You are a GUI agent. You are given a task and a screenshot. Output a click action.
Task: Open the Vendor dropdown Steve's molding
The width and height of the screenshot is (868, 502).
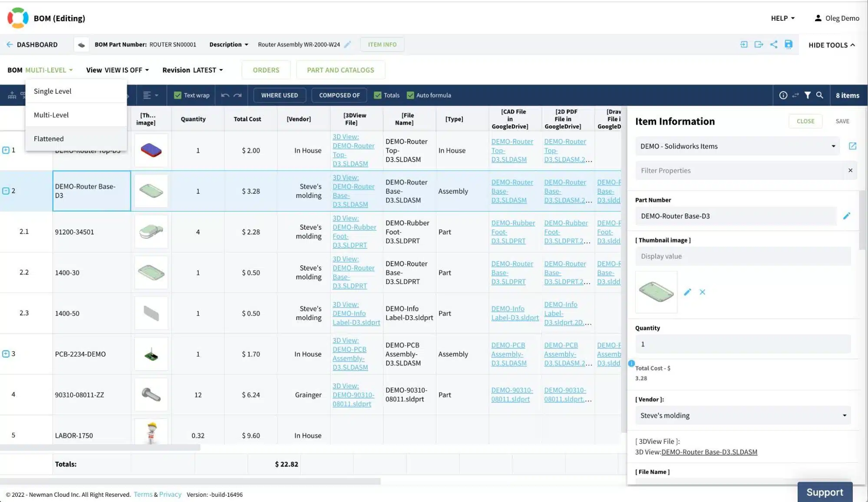pyautogui.click(x=743, y=415)
